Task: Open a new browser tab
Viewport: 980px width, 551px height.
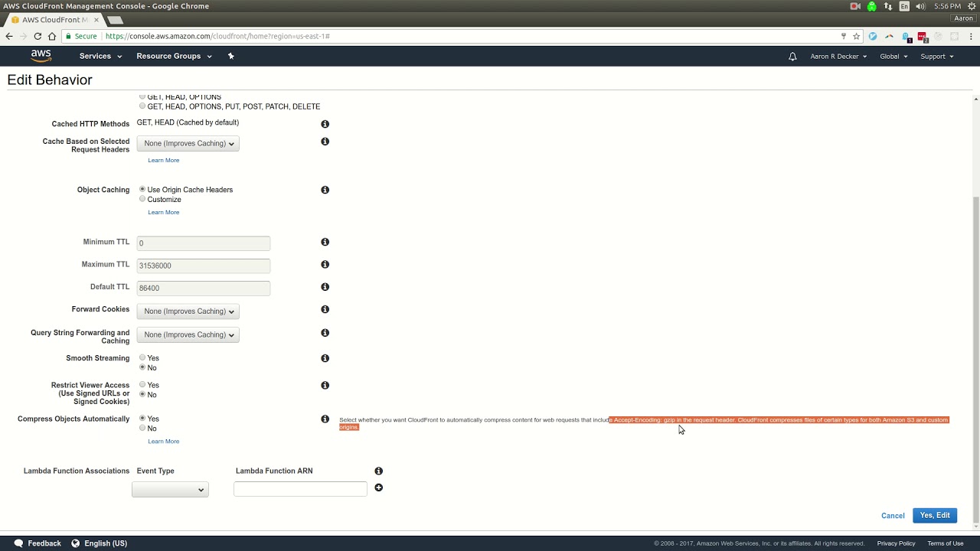Action: click(x=115, y=20)
